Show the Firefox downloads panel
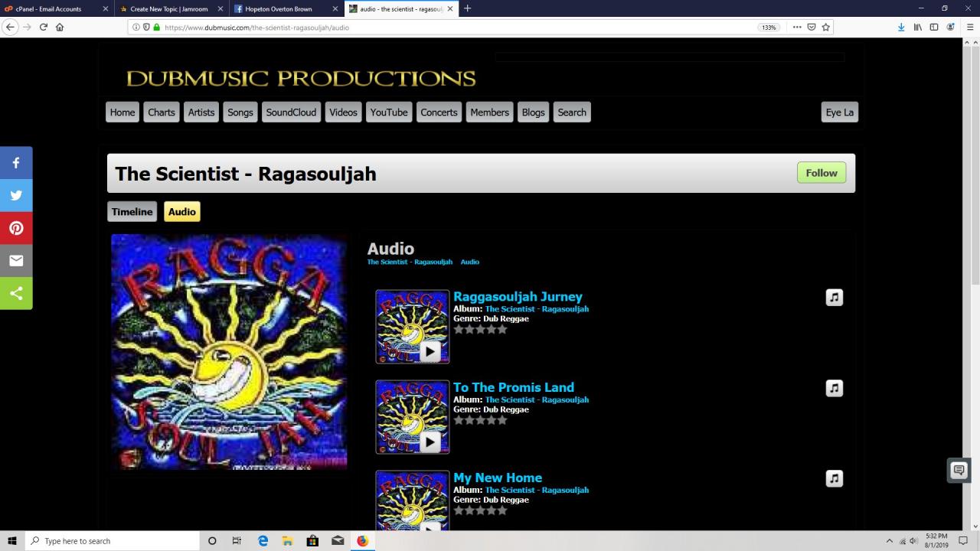 point(901,27)
